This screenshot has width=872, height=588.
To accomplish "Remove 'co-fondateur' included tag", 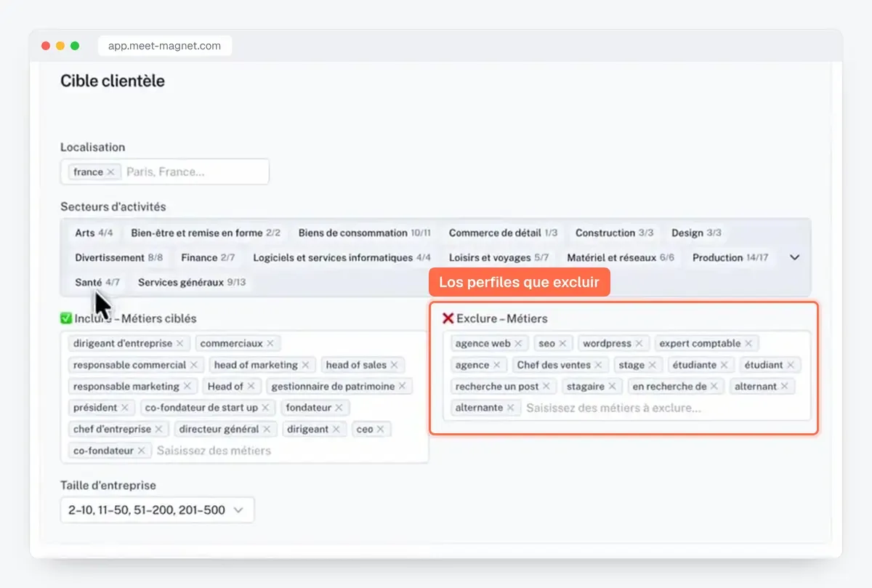I will pyautogui.click(x=143, y=451).
